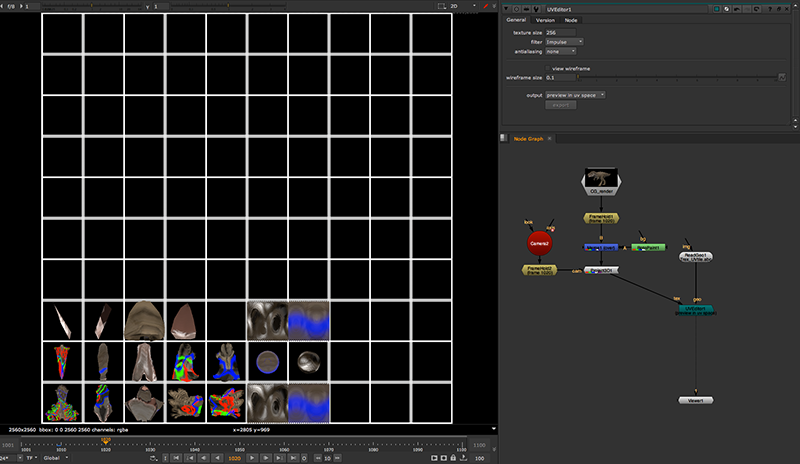Viewport: 800px width, 464px height.
Task: Collapse the UVEditor1 properties panel arrow
Action: [504, 8]
